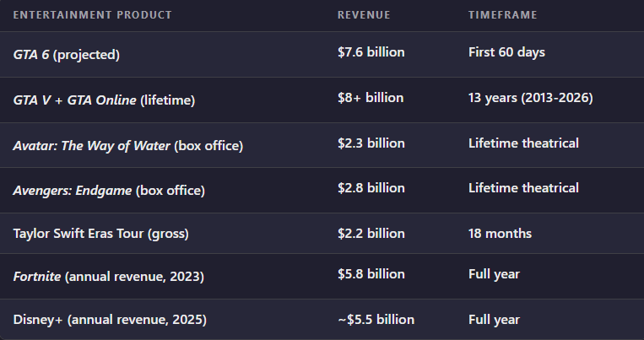
Task: Select GTA V + GTA Online (lifetime) cell
Action: 105,100
